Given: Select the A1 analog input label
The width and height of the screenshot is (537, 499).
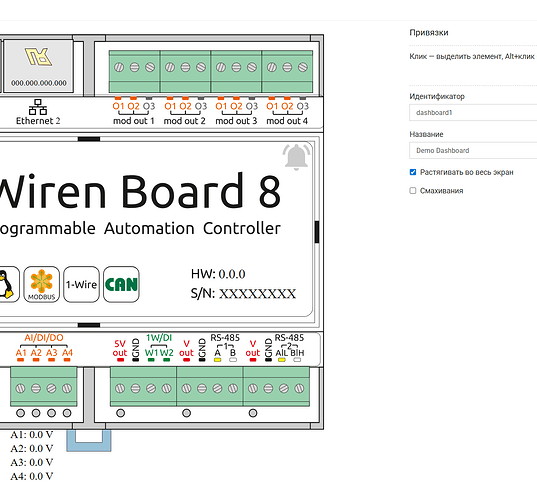Looking at the screenshot, I should (21, 352).
